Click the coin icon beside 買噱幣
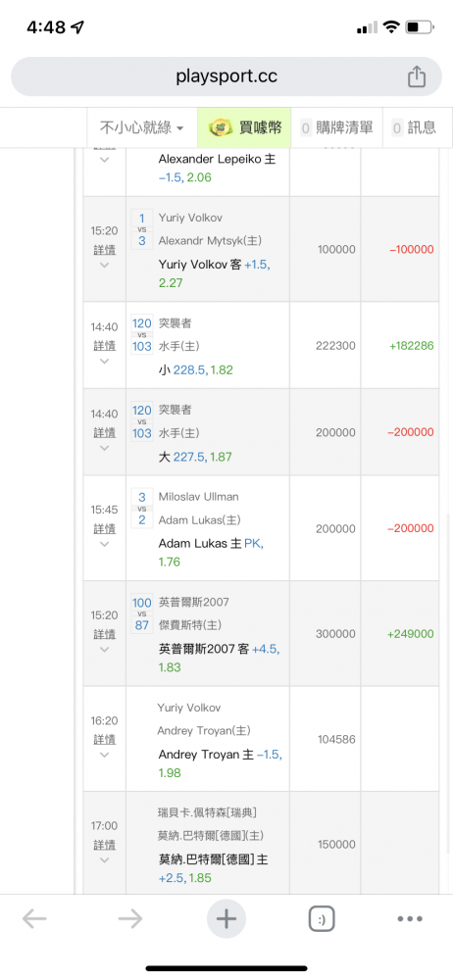The height and width of the screenshot is (980, 453). (x=220, y=127)
